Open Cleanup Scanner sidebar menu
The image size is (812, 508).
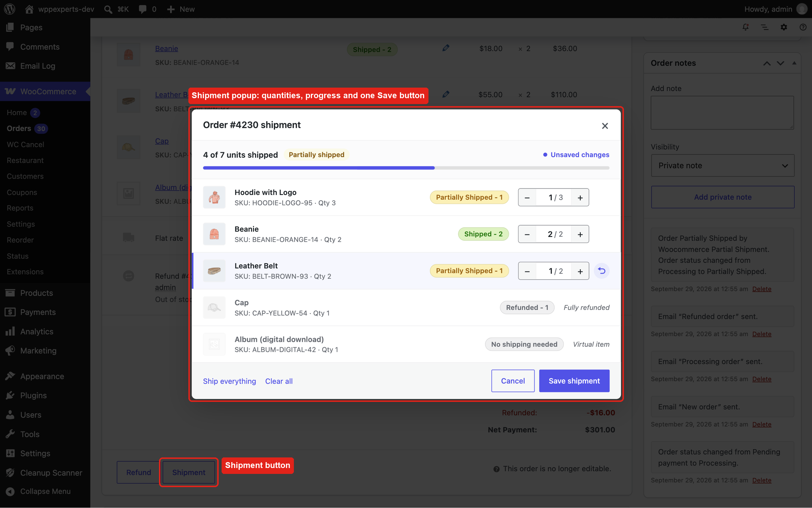(x=45, y=473)
